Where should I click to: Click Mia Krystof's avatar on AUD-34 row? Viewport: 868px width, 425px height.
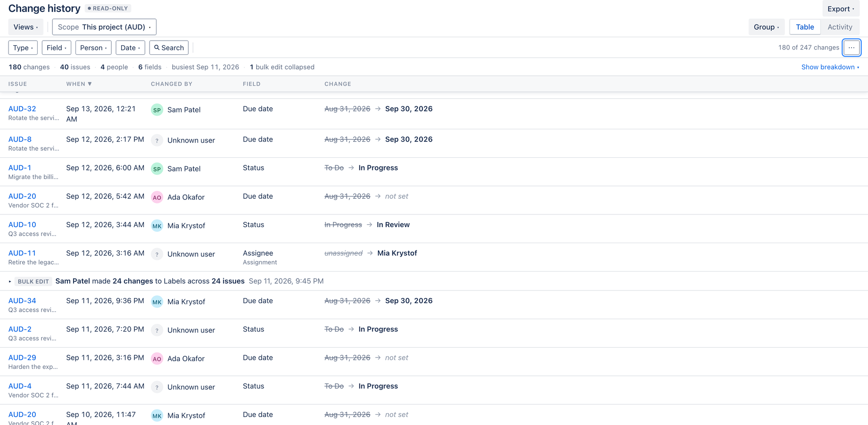point(157,302)
